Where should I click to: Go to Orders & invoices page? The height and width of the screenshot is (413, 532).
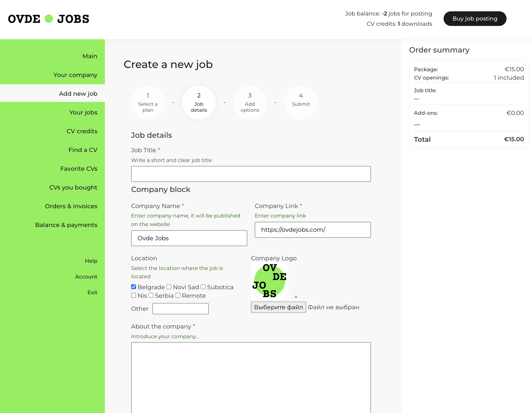pos(71,206)
